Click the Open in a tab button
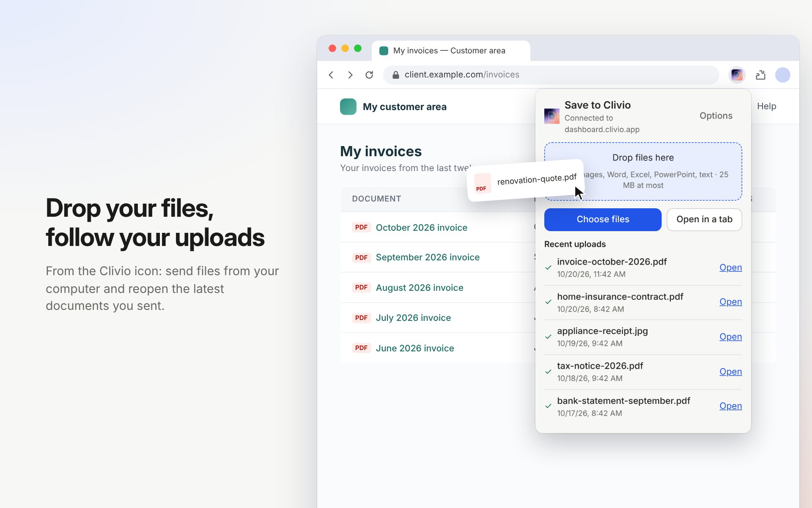The image size is (812, 508). [x=704, y=219]
